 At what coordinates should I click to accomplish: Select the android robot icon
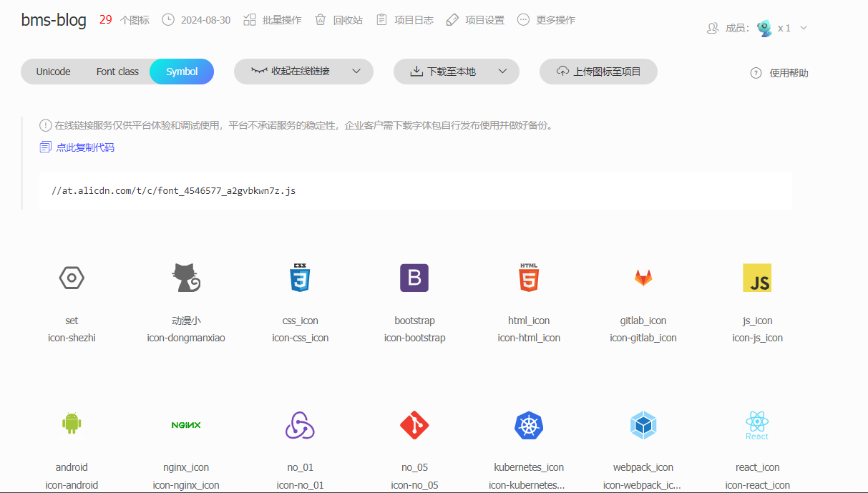pos(71,425)
